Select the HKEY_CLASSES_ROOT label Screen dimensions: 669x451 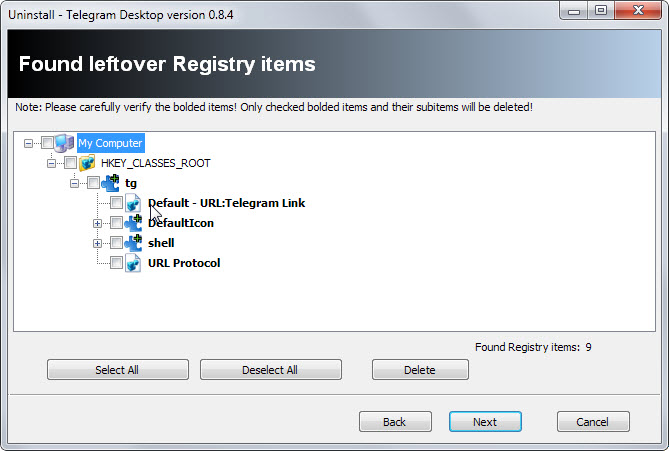click(x=156, y=163)
